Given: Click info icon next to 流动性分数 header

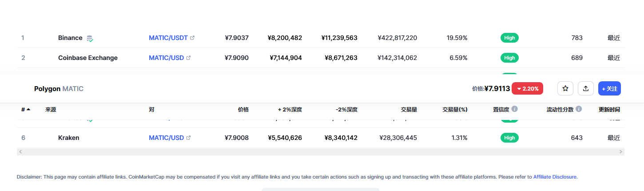Looking at the screenshot, I should (x=579, y=109).
